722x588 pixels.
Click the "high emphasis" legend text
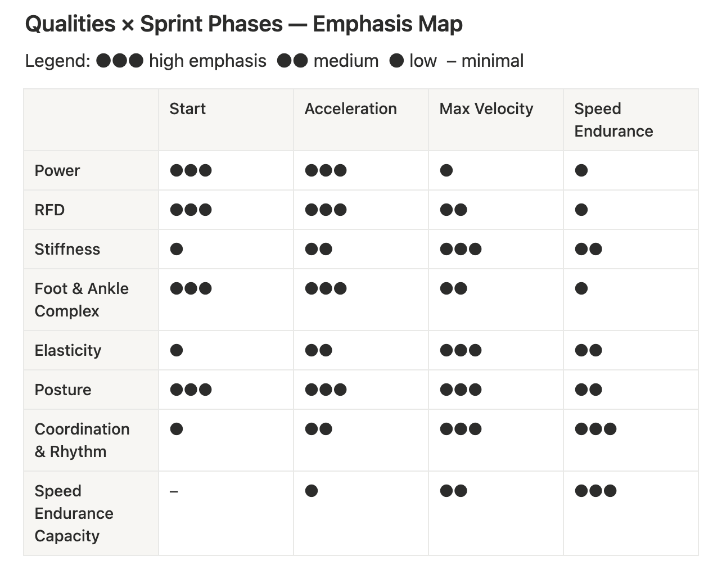click(207, 61)
